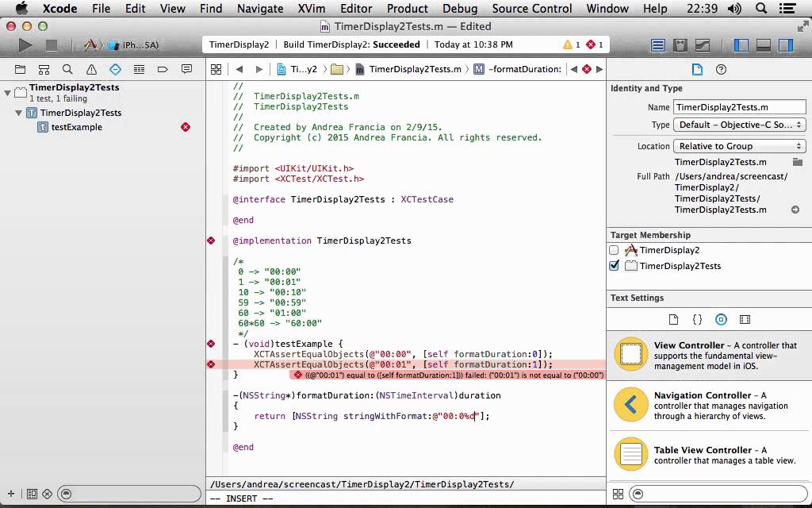Screen dimensions: 812x508
Task: Show the Media library
Action: (x=745, y=319)
